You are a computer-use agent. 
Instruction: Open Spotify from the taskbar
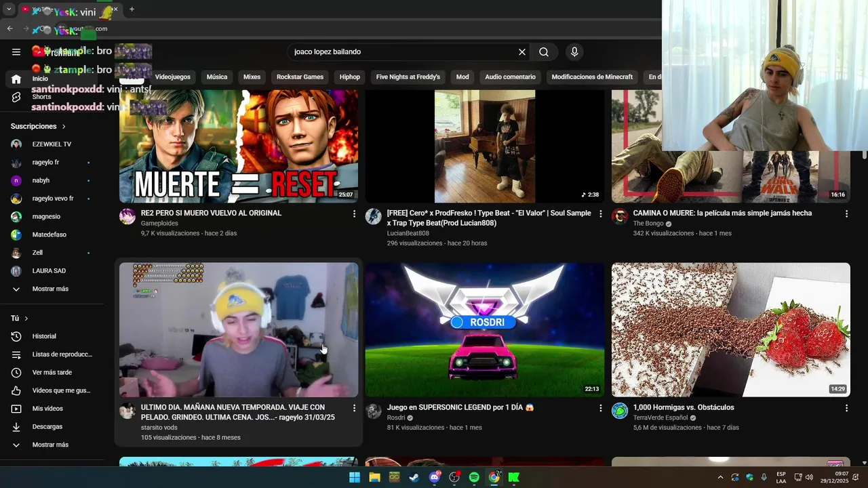pos(474,477)
